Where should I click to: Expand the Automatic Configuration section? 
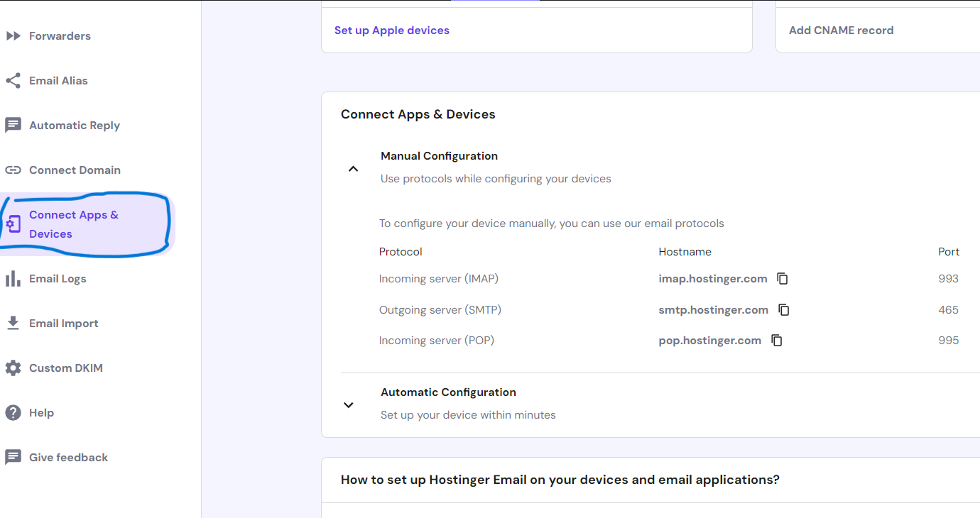(x=349, y=405)
